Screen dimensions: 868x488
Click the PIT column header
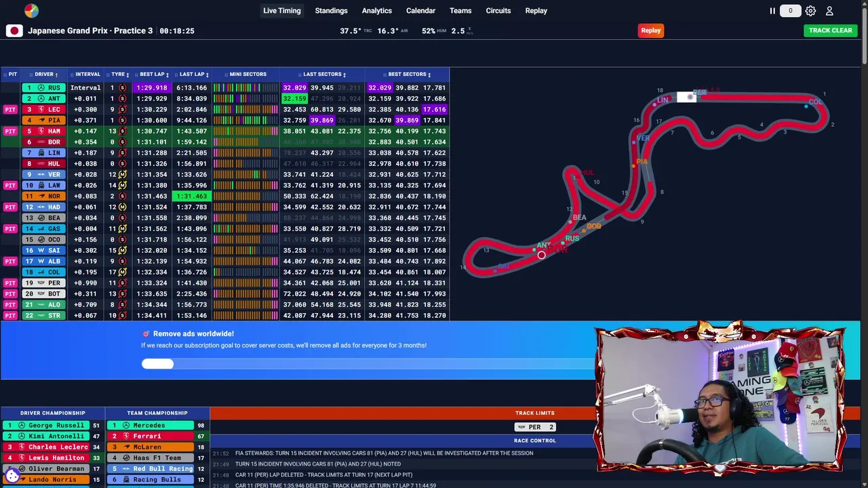(12, 74)
